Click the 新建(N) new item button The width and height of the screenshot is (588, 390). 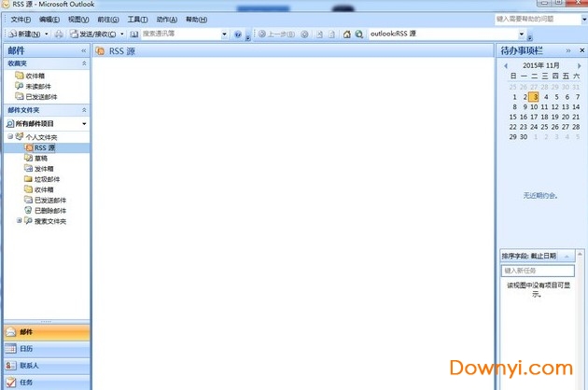(25, 35)
